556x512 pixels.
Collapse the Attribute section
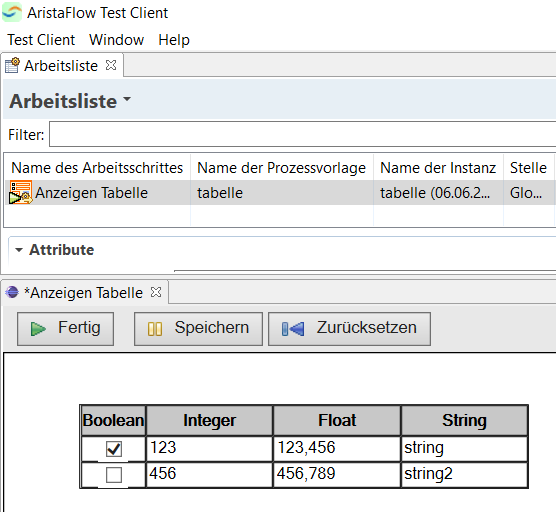coord(19,250)
